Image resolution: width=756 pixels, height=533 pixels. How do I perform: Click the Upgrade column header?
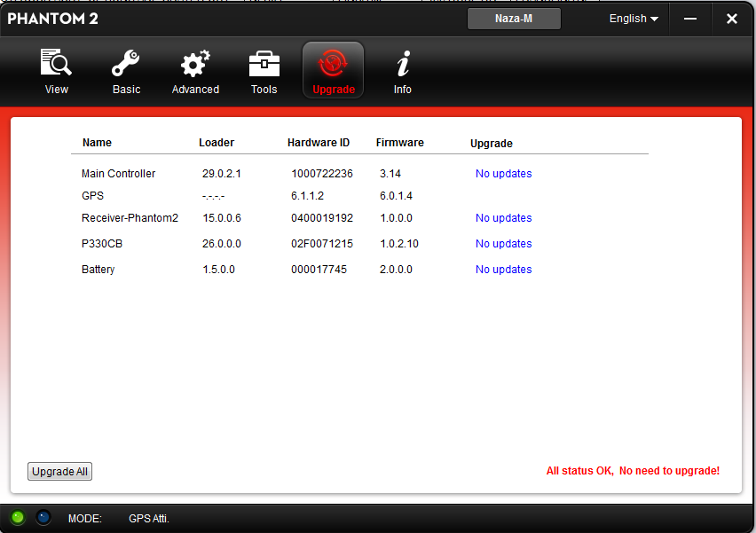492,144
